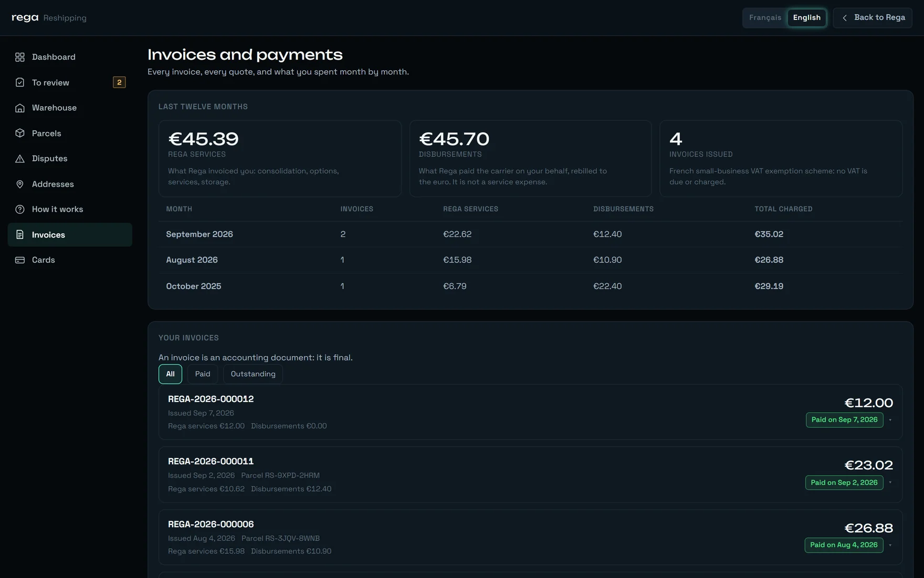The image size is (924, 578).
Task: Click the Warehouse house icon
Action: (20, 108)
